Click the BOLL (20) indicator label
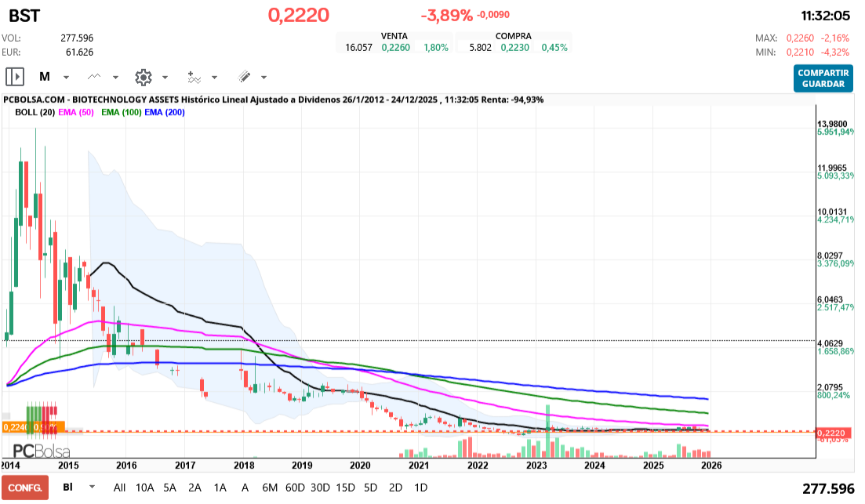Screen dimensions: 865x504 [35, 112]
